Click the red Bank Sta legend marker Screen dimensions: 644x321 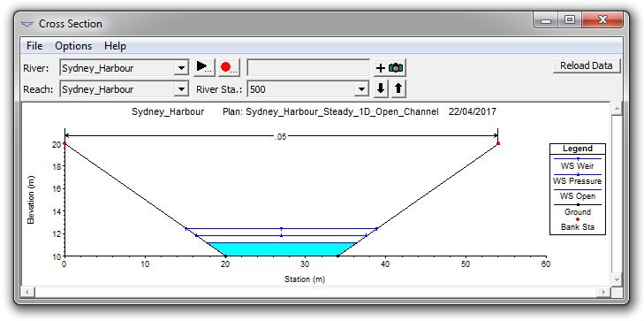point(577,219)
